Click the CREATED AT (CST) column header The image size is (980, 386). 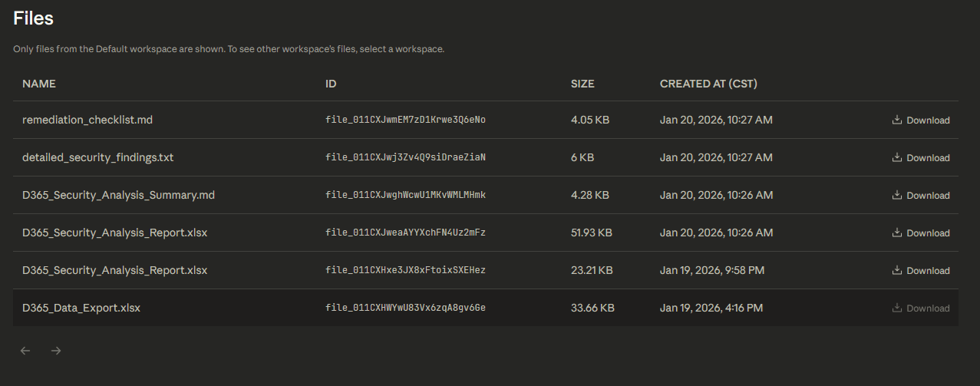(x=708, y=84)
